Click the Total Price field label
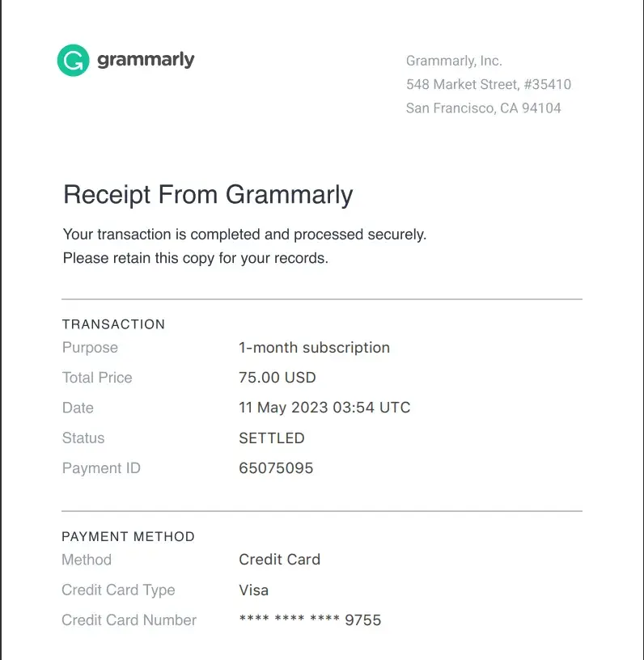The image size is (644, 660). [97, 378]
